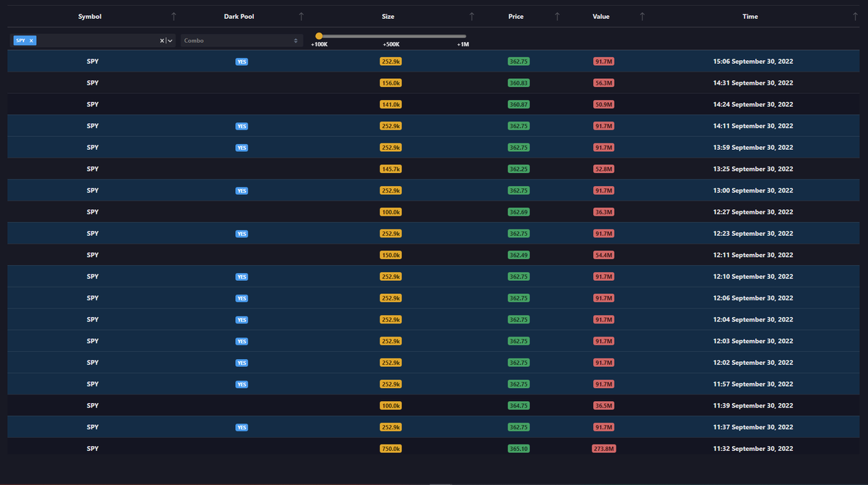Click the 360.83 price value
Screen dimensions: 868x485
click(x=519, y=83)
